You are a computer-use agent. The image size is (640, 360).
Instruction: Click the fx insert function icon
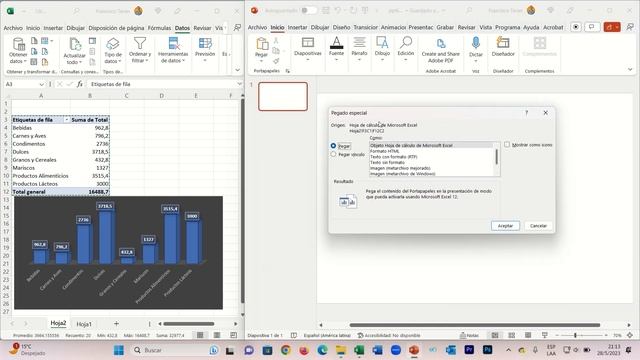tap(80, 84)
